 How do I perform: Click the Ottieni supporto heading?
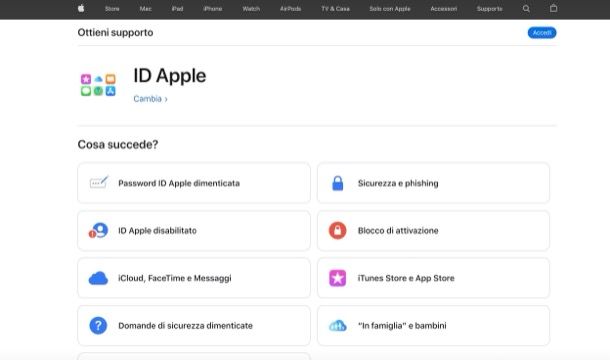115,33
